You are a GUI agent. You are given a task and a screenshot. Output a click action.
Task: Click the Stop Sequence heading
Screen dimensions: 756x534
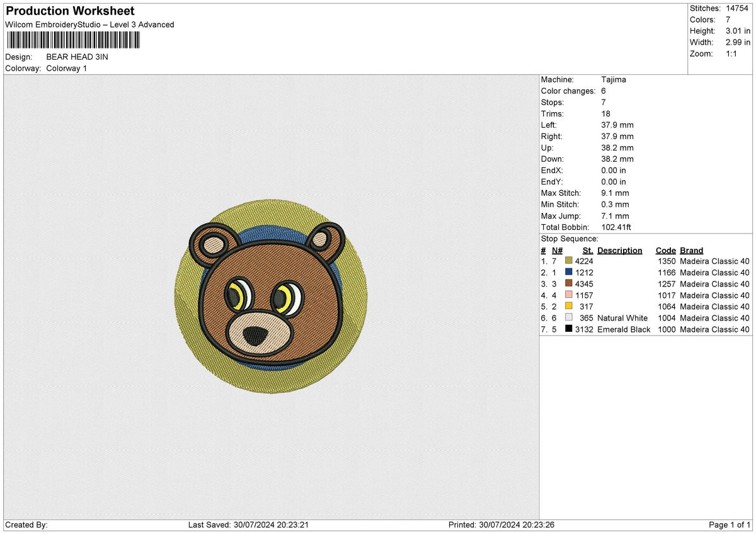pos(570,239)
